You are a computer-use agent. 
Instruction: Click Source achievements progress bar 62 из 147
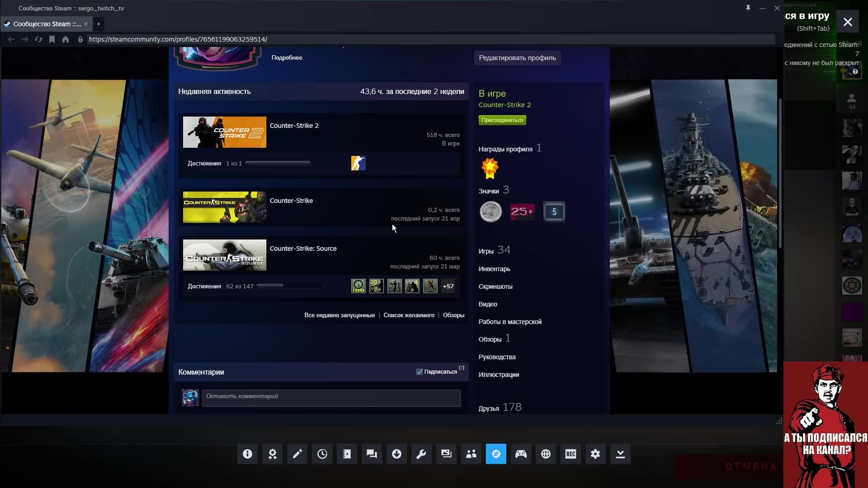pos(289,286)
